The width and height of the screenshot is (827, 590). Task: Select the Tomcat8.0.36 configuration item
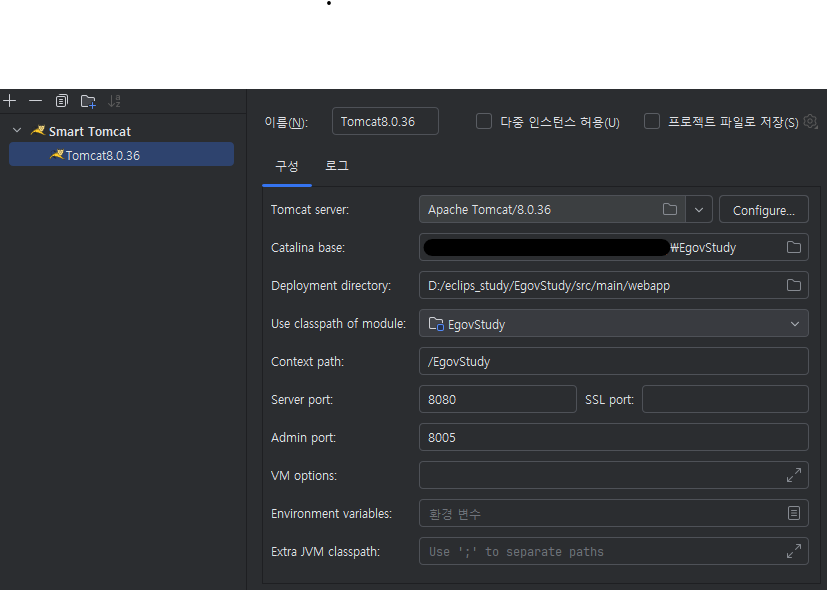[x=121, y=154]
